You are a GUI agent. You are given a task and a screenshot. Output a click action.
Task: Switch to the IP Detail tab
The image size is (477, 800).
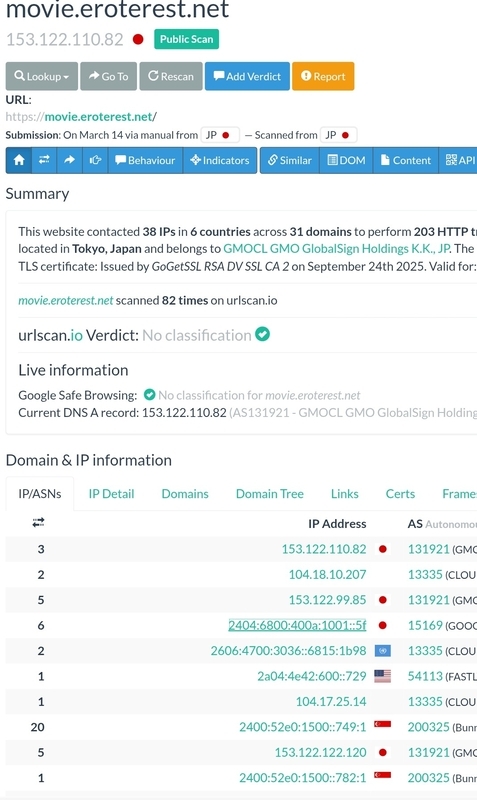[111, 494]
